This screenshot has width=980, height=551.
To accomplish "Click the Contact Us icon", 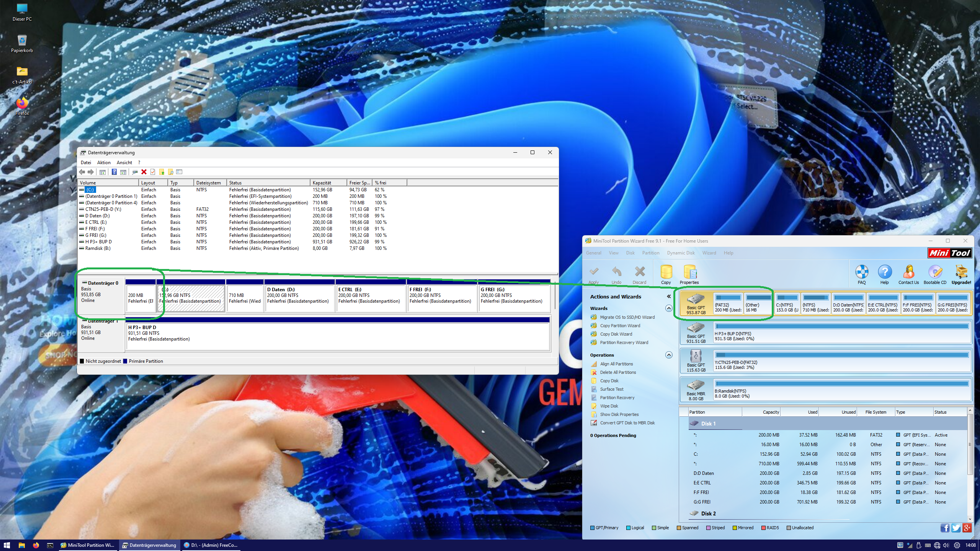I will point(908,272).
